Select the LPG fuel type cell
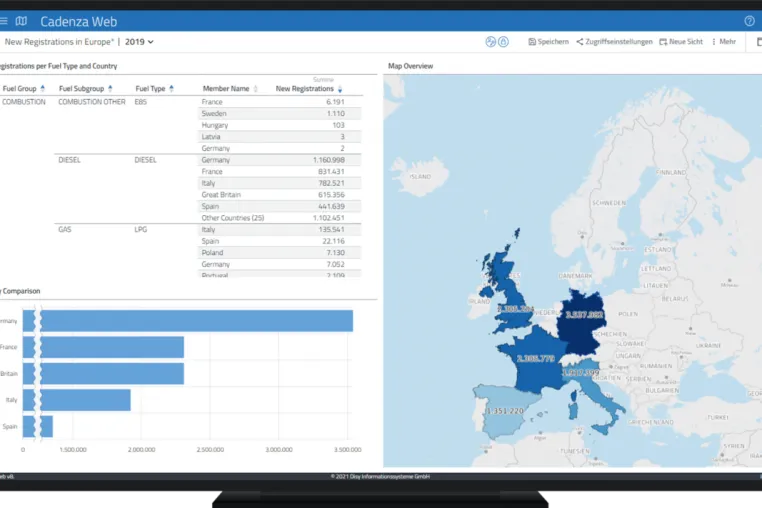 coord(140,229)
